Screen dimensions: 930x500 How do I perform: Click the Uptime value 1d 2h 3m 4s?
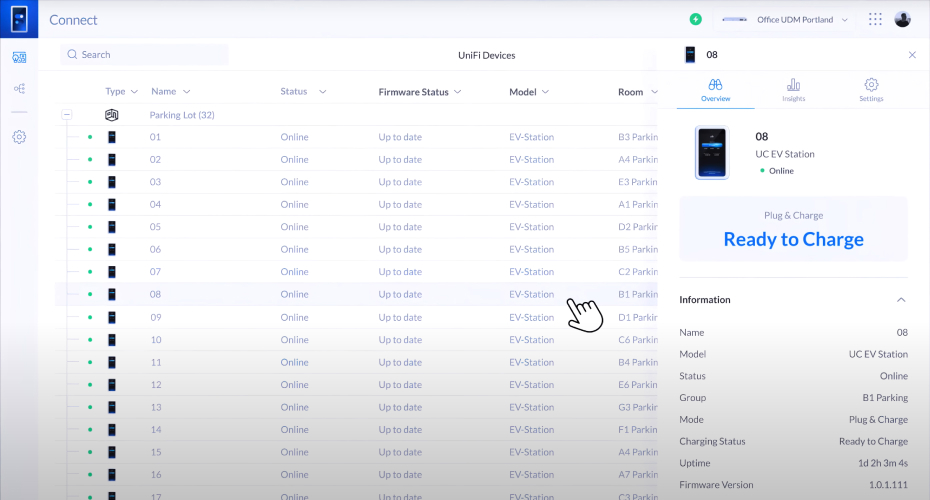pos(883,463)
